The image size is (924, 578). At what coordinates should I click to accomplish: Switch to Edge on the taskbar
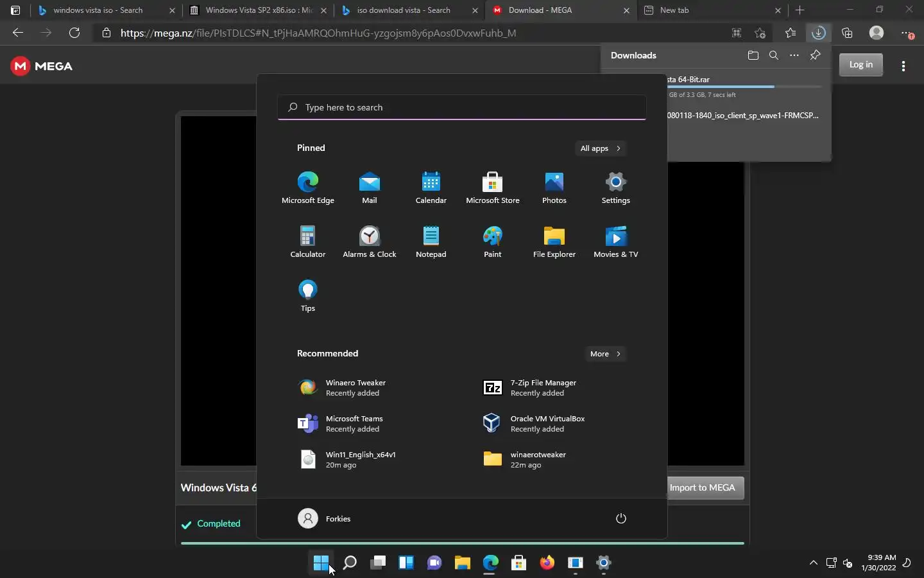(x=491, y=563)
